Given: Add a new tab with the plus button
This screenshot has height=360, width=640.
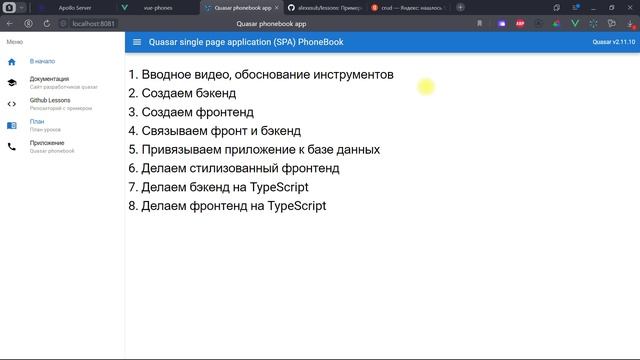Looking at the screenshot, I should tap(460, 7).
